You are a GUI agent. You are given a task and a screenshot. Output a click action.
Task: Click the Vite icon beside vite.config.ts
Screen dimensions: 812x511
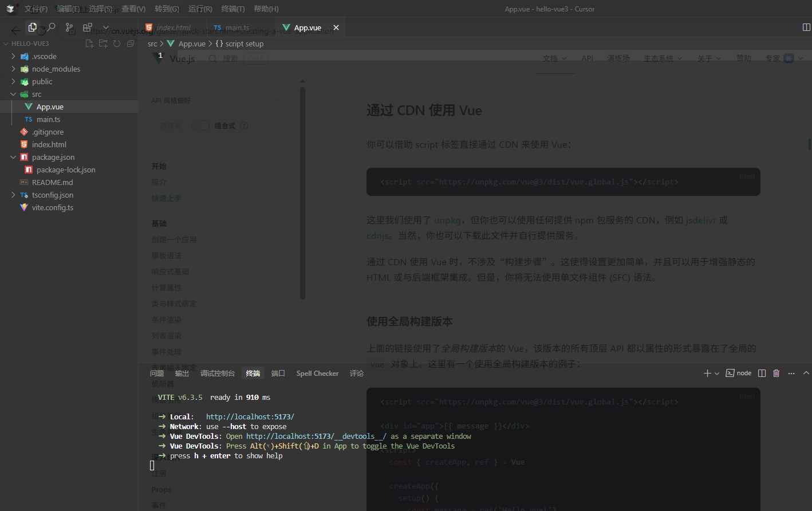click(24, 207)
